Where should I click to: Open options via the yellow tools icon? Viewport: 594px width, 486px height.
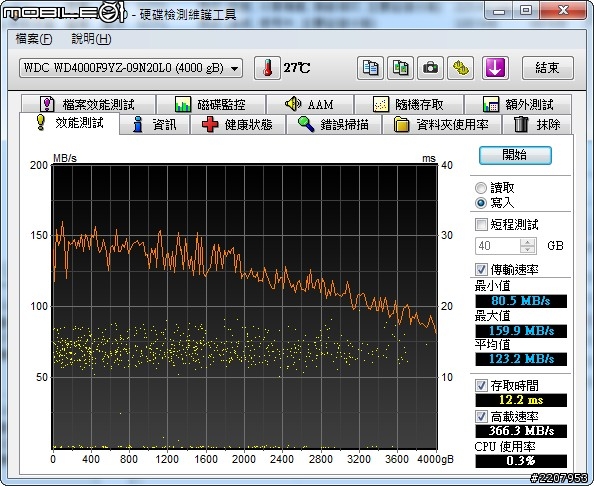point(461,68)
